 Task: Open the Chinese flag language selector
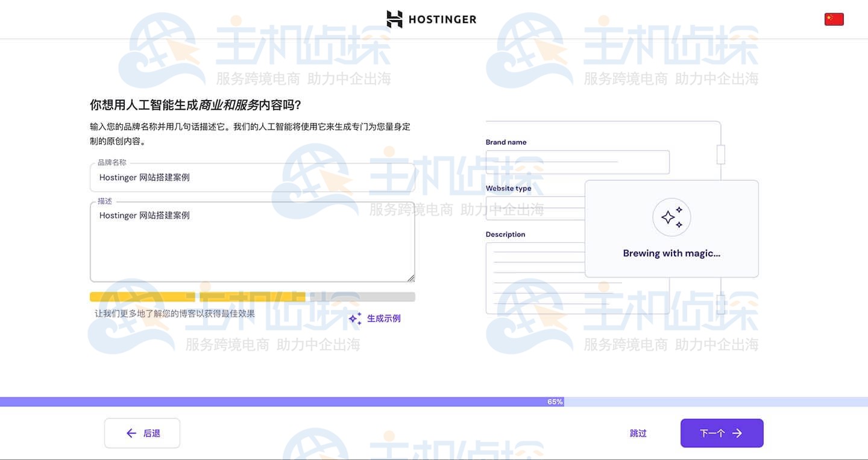tap(834, 19)
